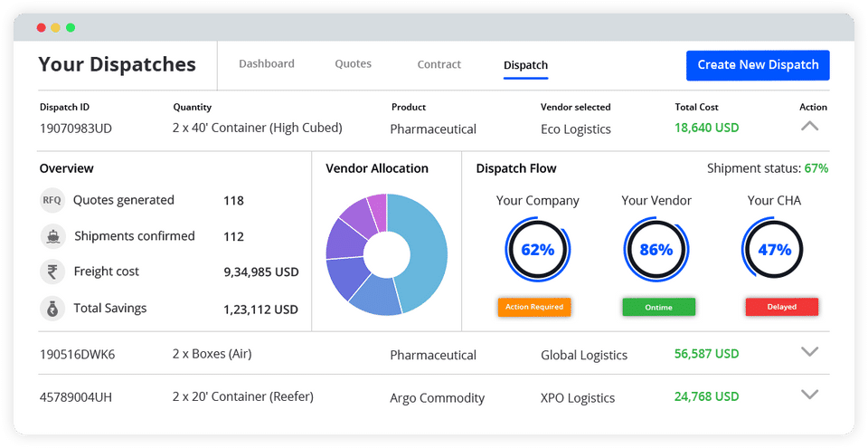Expand dispatch 190516DWK6 row chevron
Image resolution: width=868 pixels, height=448 pixels.
(809, 351)
